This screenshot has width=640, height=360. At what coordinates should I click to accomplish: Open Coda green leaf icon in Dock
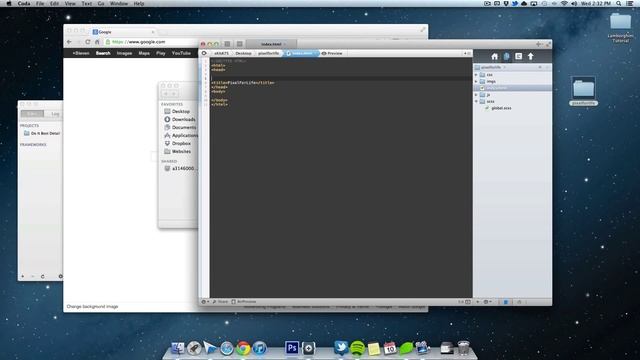[406, 348]
